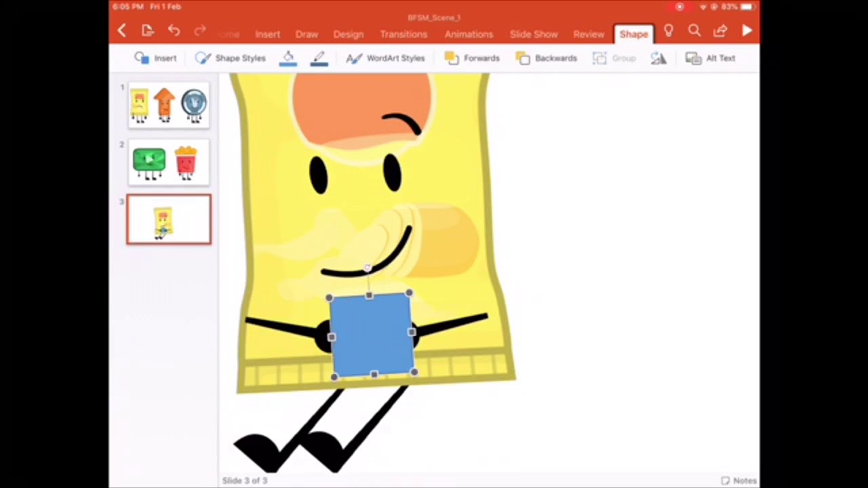
Task: Open the rotate/flip icon
Action: (658, 58)
